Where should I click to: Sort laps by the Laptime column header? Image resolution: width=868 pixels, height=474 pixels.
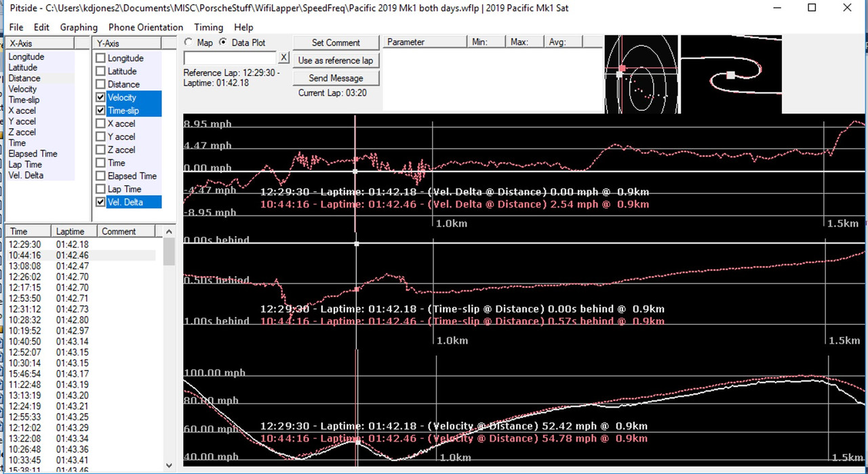pos(75,231)
